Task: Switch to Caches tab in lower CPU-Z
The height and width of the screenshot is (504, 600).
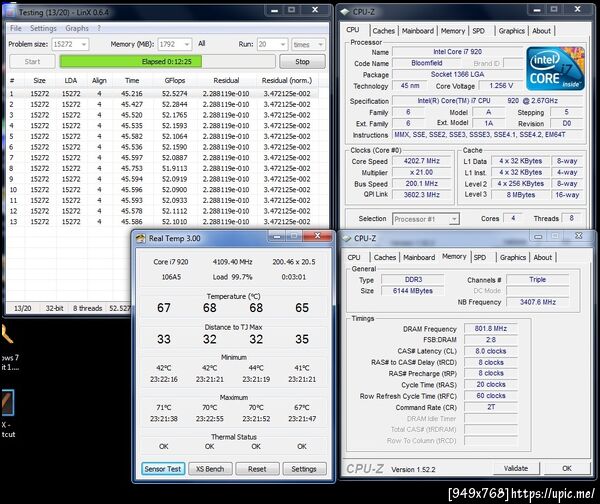Action: point(385,258)
